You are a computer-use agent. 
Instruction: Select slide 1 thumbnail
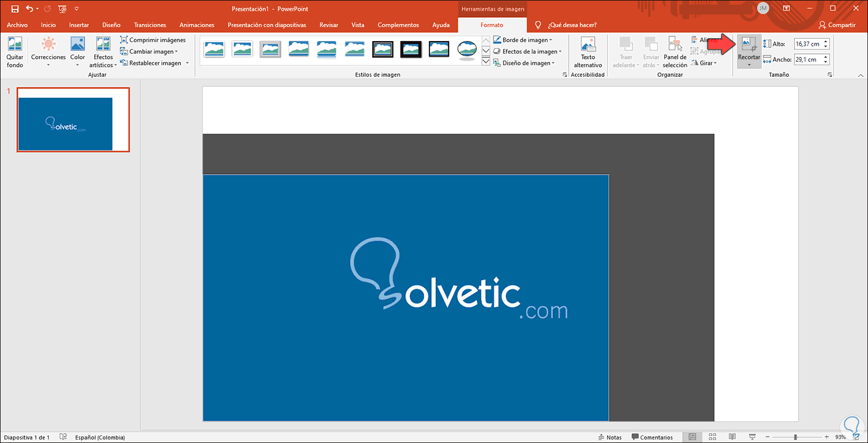point(73,120)
